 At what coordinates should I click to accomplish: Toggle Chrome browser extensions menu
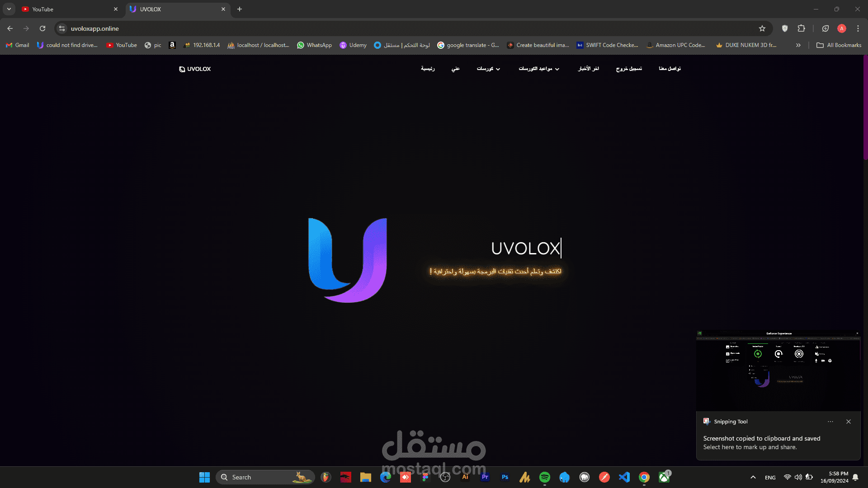(801, 28)
